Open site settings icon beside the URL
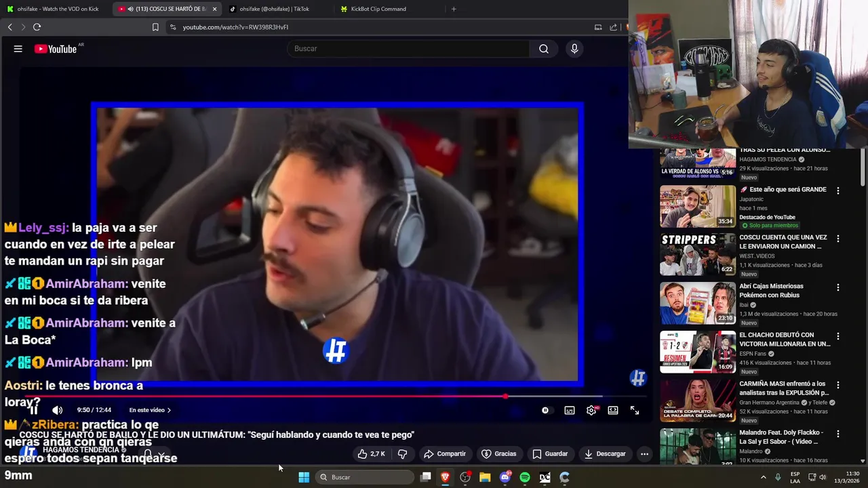This screenshot has width=868, height=488. (173, 27)
